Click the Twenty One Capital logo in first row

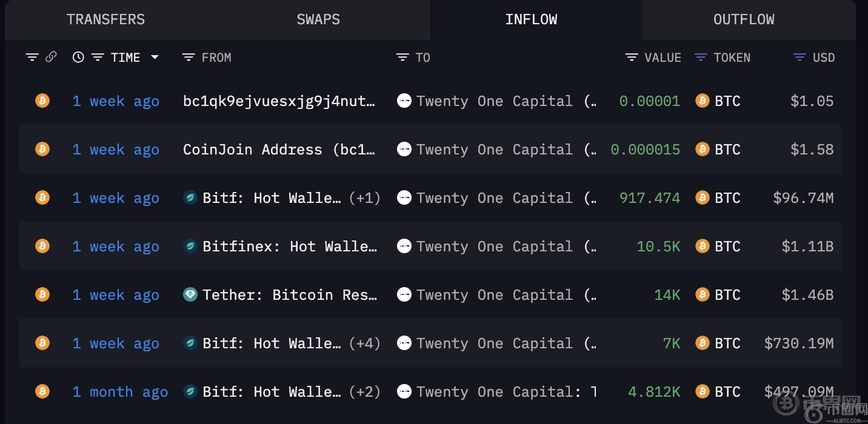point(404,101)
